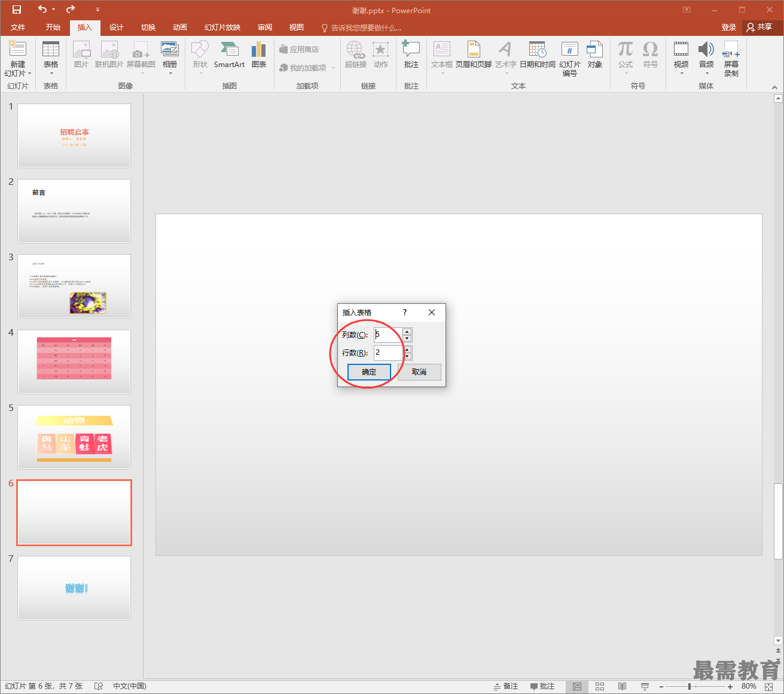The height and width of the screenshot is (694, 784).
Task: Start 屏幕录制 screen recording
Action: click(731, 59)
